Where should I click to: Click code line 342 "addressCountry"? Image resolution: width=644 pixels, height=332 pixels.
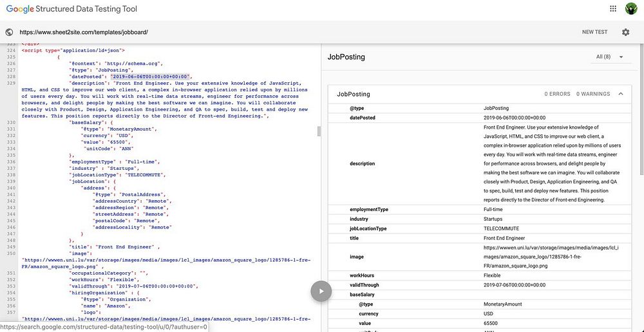coord(132,201)
